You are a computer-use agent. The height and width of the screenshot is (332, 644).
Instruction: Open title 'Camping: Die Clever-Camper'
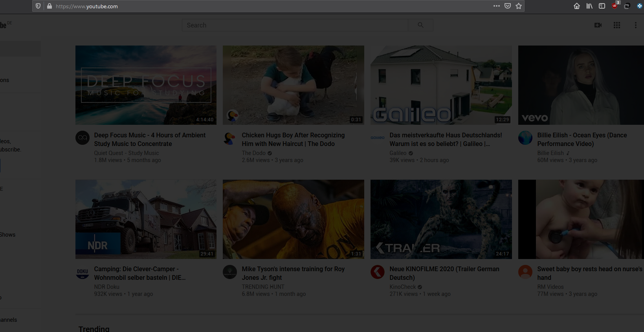pos(140,274)
